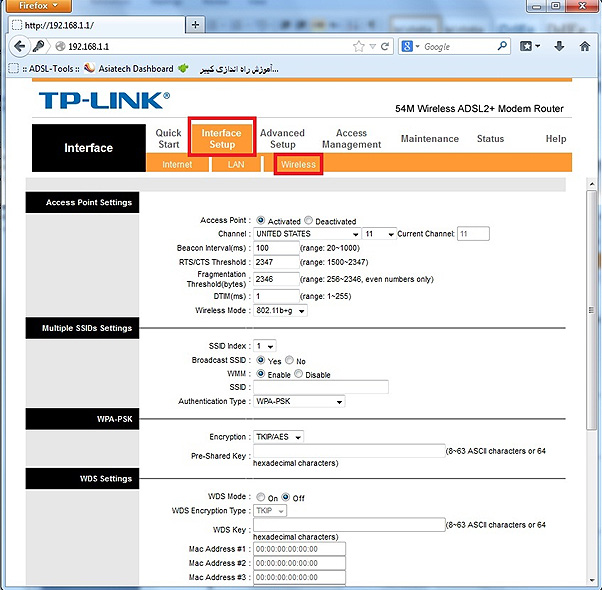Select Access Point Activated radio button

(x=261, y=220)
